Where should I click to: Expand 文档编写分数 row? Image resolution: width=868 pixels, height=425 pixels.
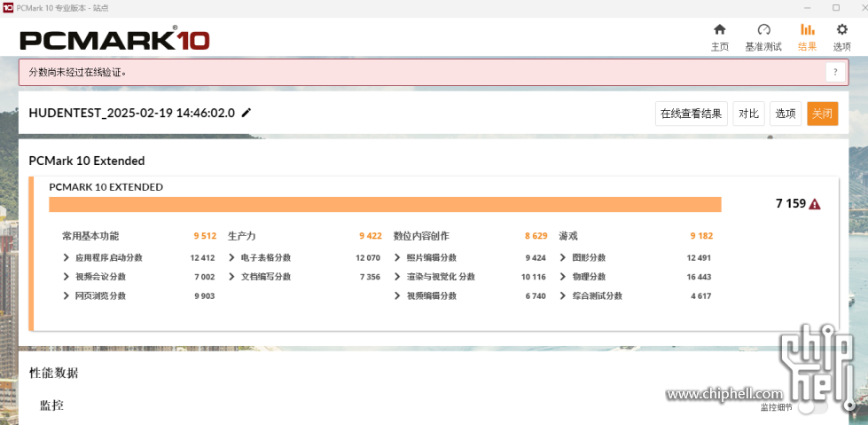(232, 277)
